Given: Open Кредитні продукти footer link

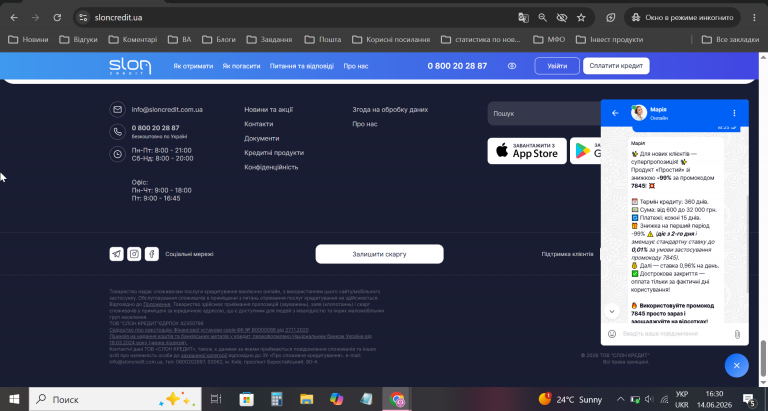Looking at the screenshot, I should pos(274,153).
